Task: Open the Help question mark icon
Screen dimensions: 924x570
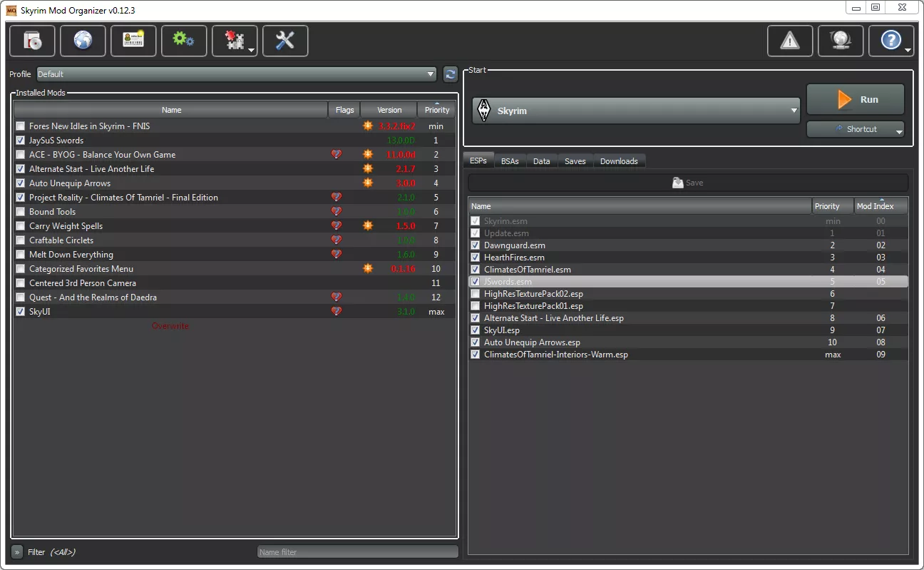Action: (x=890, y=41)
